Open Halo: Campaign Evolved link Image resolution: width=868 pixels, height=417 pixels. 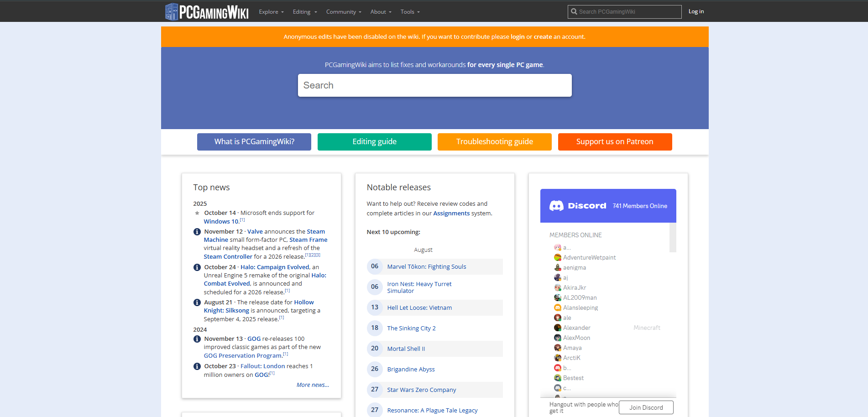(x=275, y=267)
